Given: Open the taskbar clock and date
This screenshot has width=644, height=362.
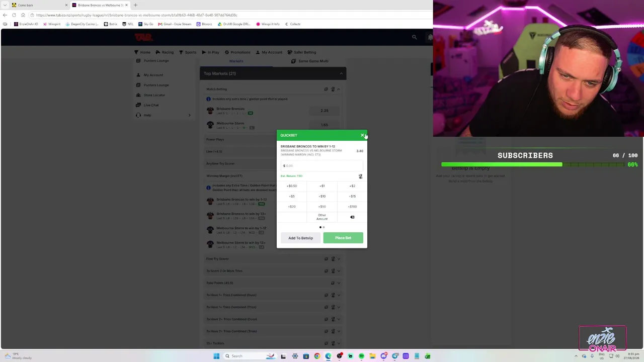Looking at the screenshot, I should pos(632,356).
